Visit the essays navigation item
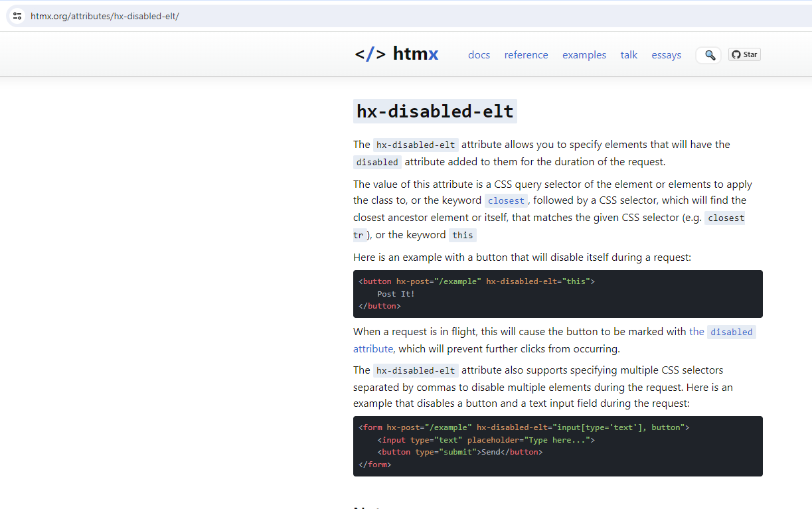Viewport: 812px width, 509px height. click(666, 55)
